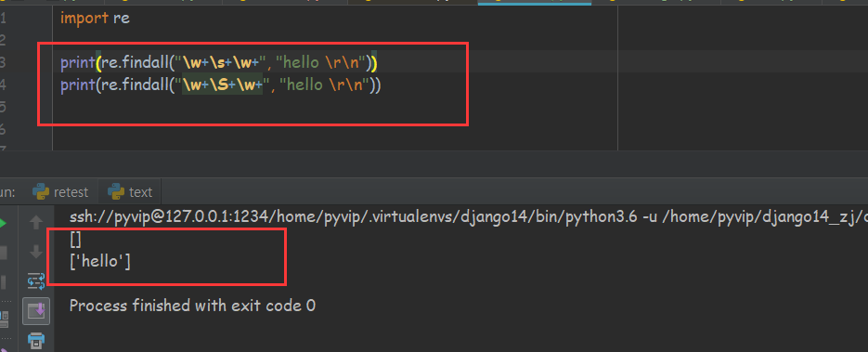Switch to the retest run tab

coord(60,192)
